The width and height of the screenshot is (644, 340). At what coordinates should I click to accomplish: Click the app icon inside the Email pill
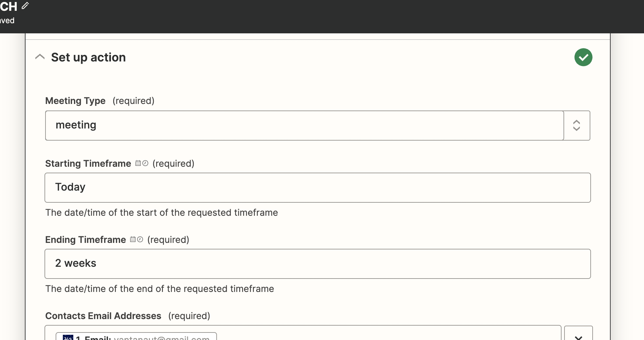click(x=68, y=337)
